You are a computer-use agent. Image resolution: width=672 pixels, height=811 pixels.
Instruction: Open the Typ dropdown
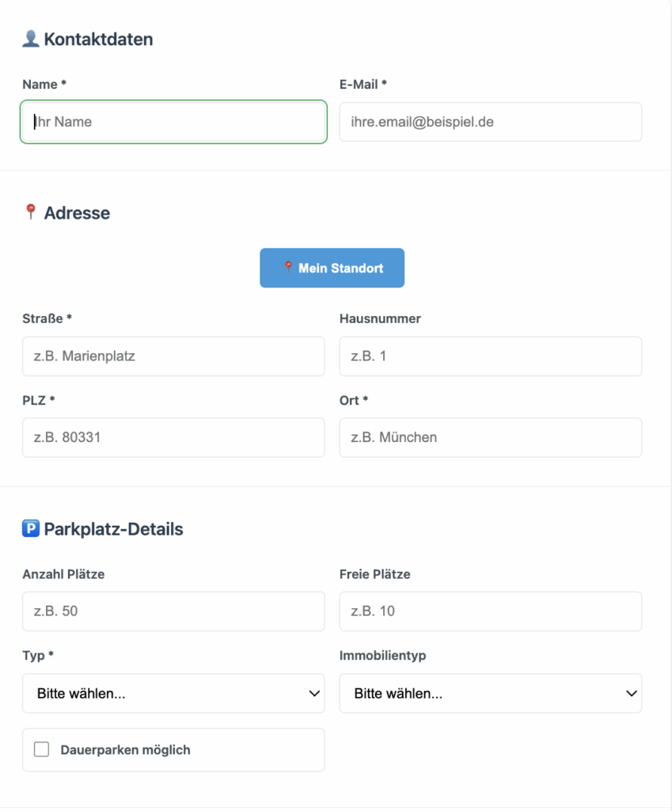point(173,694)
